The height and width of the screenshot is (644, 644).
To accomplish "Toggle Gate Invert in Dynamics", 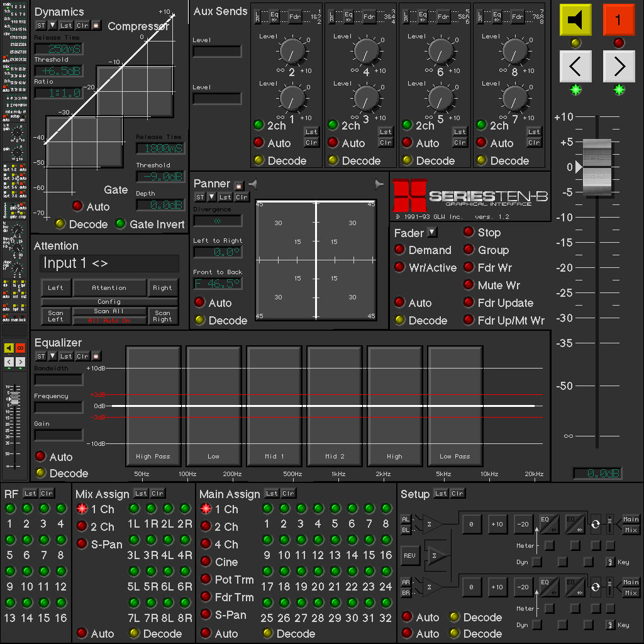I will click(x=120, y=224).
